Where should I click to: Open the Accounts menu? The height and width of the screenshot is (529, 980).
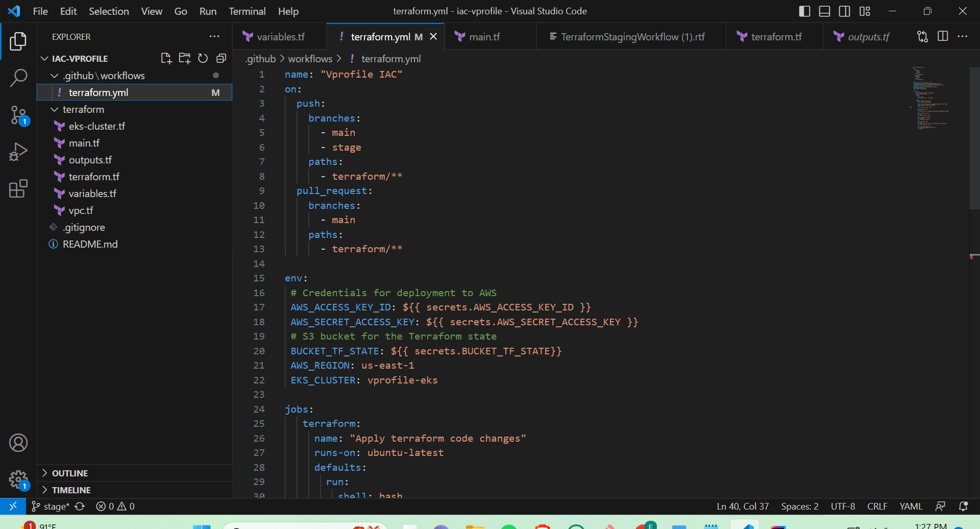click(x=18, y=443)
